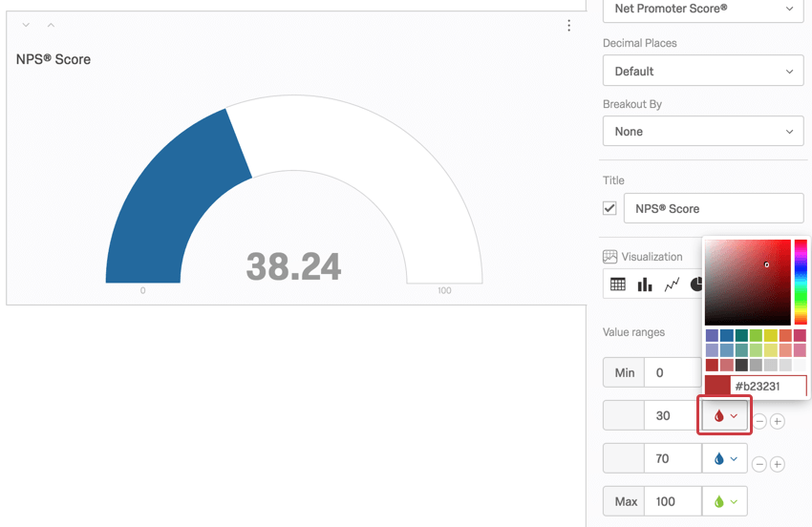Choose the light red preset swatch
812x527 pixels.
pyautogui.click(x=727, y=365)
